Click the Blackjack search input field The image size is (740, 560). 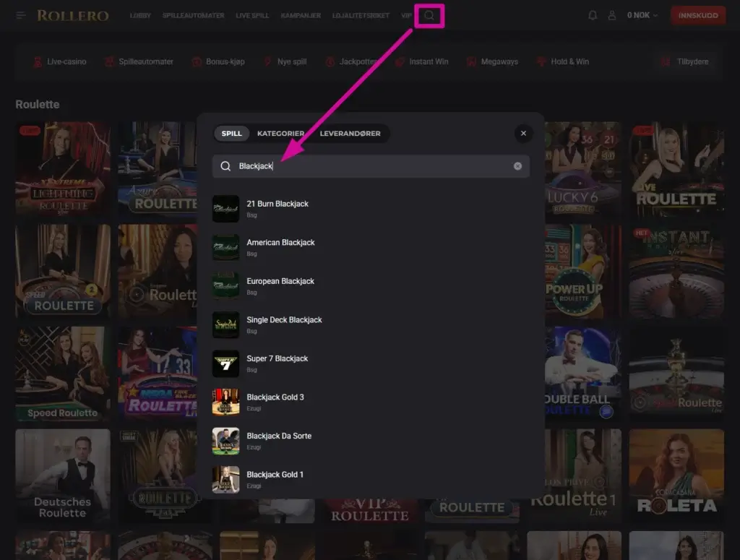(x=371, y=166)
